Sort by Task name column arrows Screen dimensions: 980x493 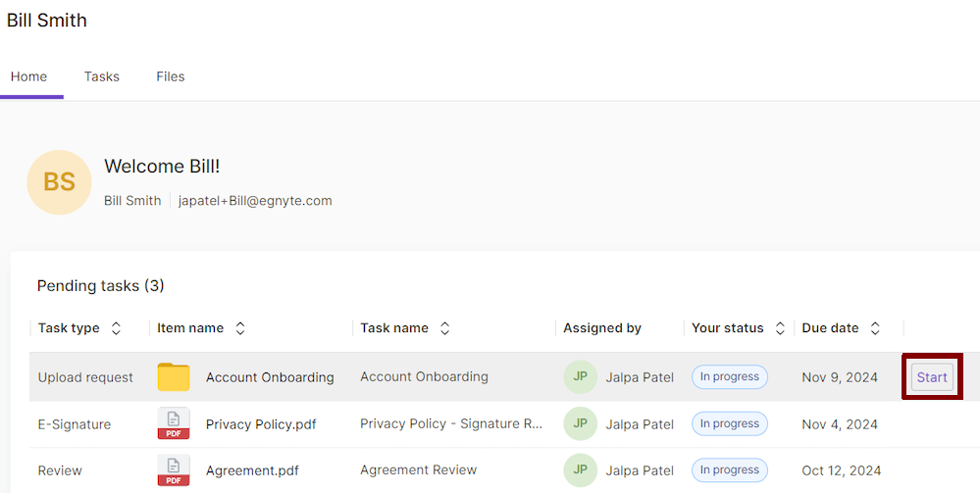pos(444,328)
